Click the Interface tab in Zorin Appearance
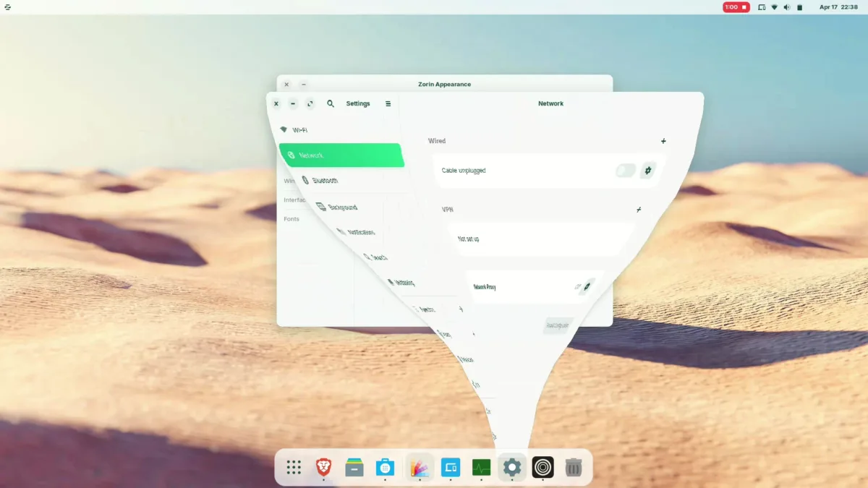Image resolution: width=868 pixels, height=488 pixels. pos(295,200)
